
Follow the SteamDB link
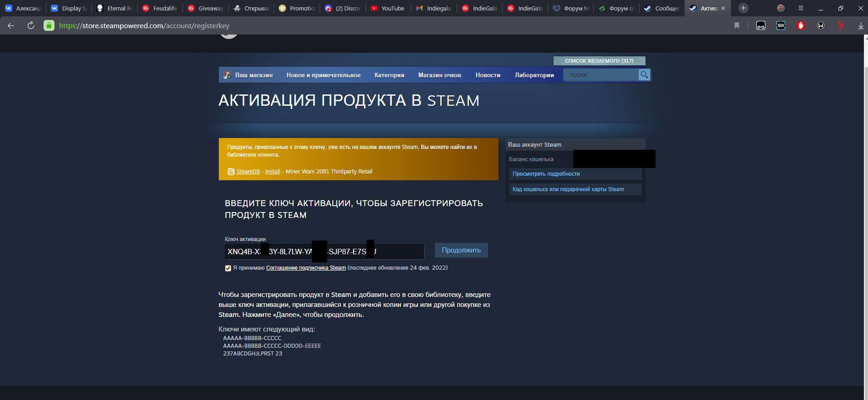(248, 172)
